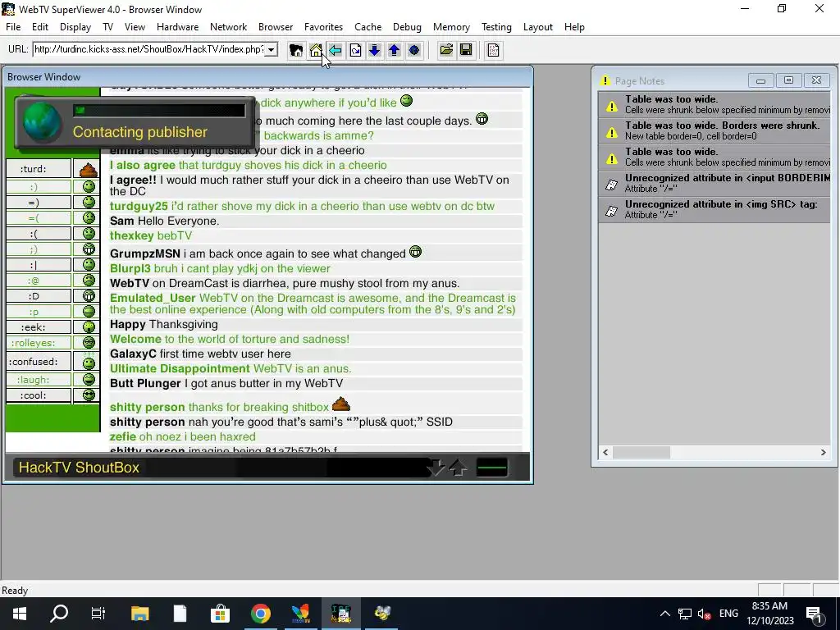Click the Page Notes scroll left arrow

click(605, 453)
